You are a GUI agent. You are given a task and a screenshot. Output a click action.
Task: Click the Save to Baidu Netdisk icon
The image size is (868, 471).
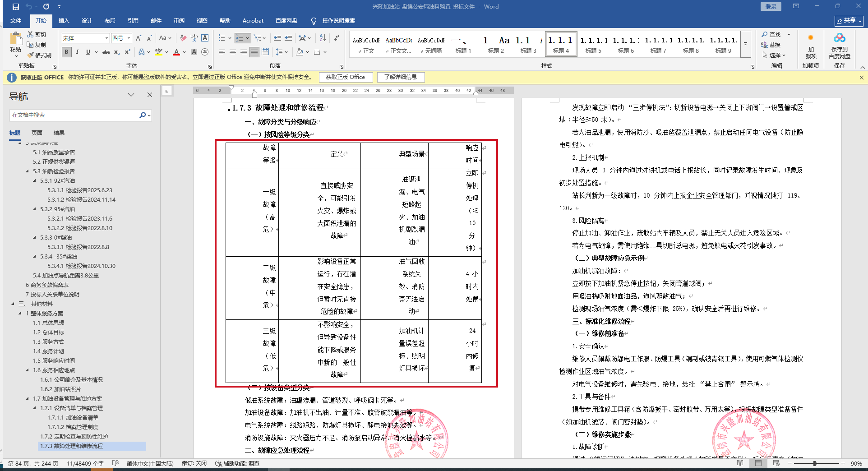[839, 45]
